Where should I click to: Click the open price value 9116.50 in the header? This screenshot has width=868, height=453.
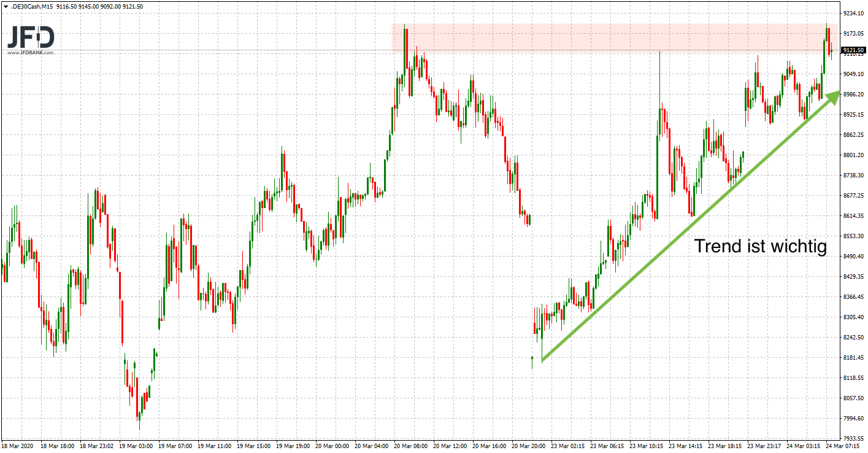66,6
